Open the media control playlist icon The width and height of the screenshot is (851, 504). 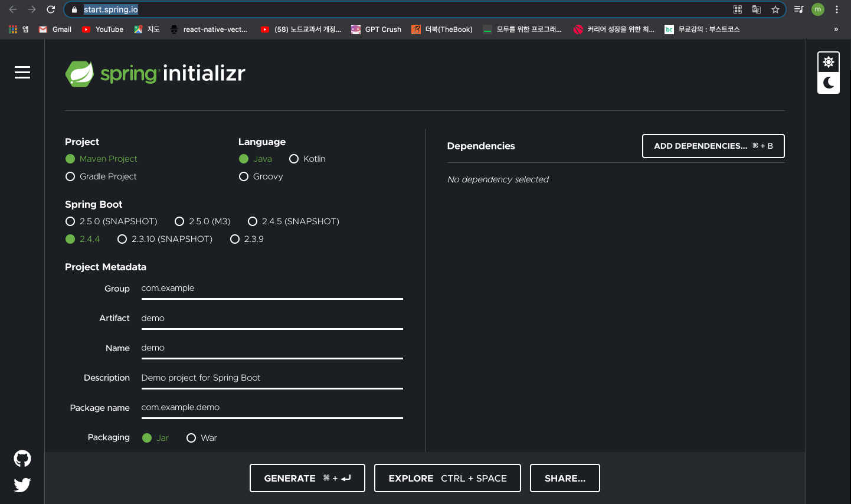tap(798, 9)
